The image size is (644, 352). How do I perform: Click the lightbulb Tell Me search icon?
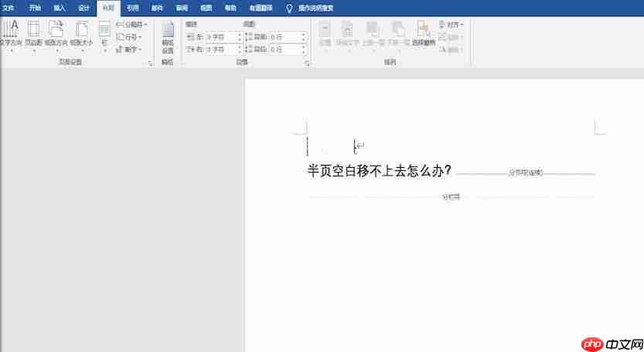coord(289,9)
